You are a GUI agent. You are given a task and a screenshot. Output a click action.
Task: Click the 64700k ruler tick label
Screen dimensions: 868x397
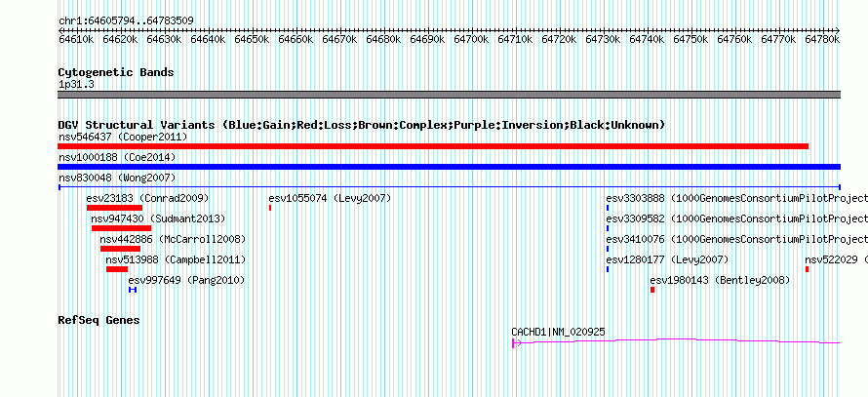pos(471,39)
